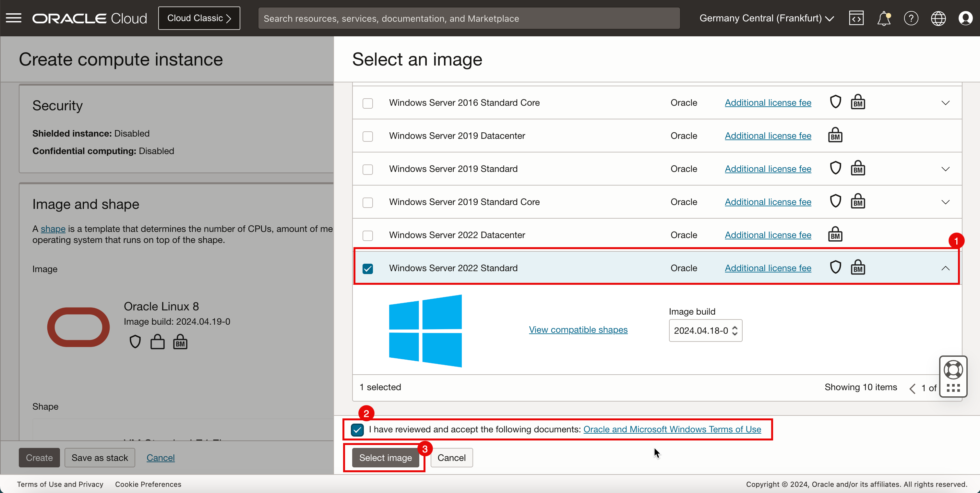Screen dimensions: 980x493
Task: Check the Windows Server 2019 Datacenter checkbox
Action: tap(367, 136)
